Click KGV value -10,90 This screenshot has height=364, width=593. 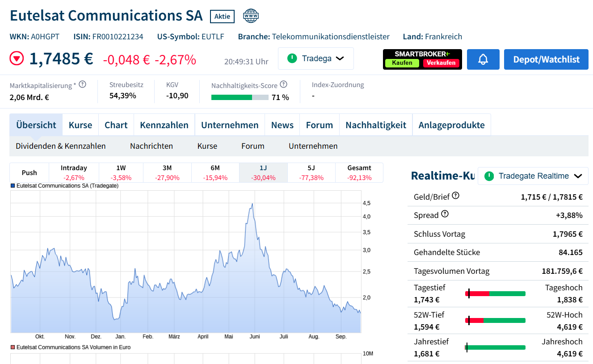coord(177,96)
